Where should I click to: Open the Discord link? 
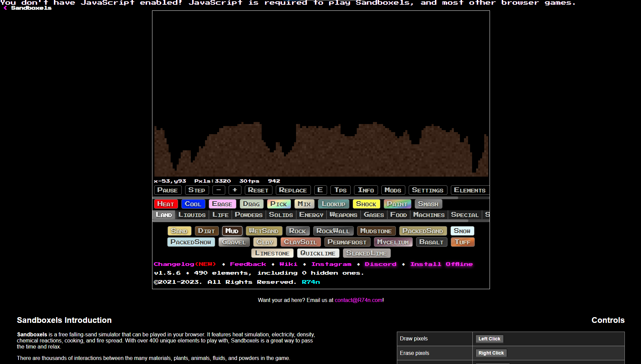381,264
